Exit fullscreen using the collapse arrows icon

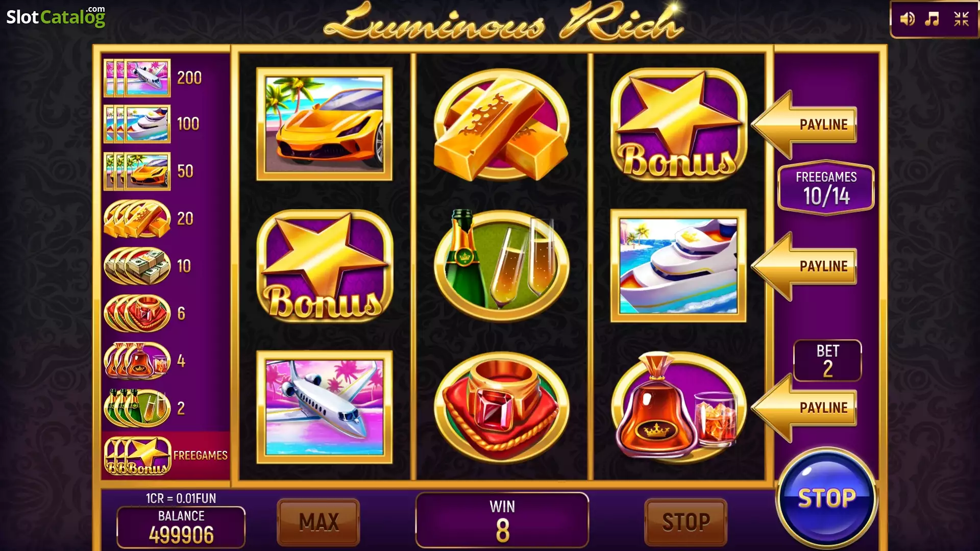pyautogui.click(x=961, y=19)
